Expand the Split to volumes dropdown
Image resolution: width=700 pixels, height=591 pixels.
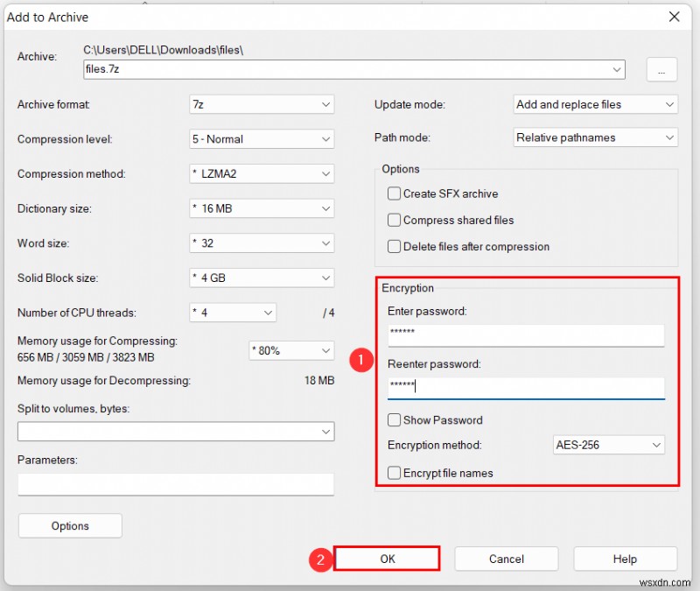[x=325, y=431]
